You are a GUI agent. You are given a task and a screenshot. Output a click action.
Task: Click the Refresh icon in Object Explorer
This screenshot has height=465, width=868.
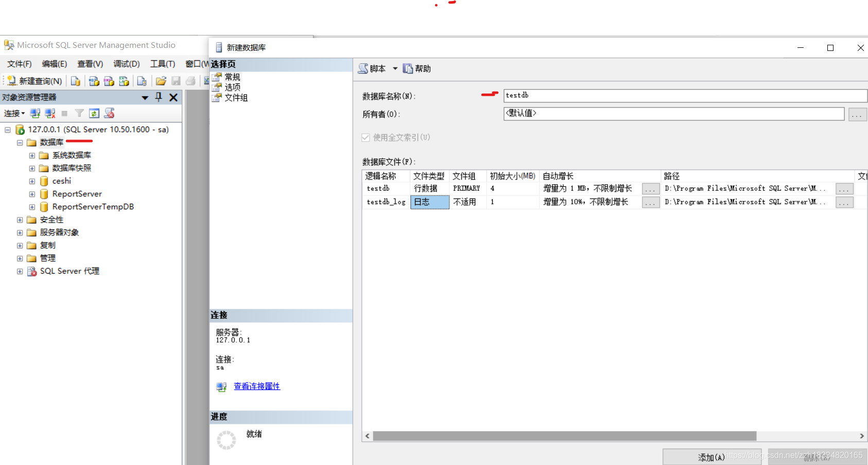pos(94,113)
